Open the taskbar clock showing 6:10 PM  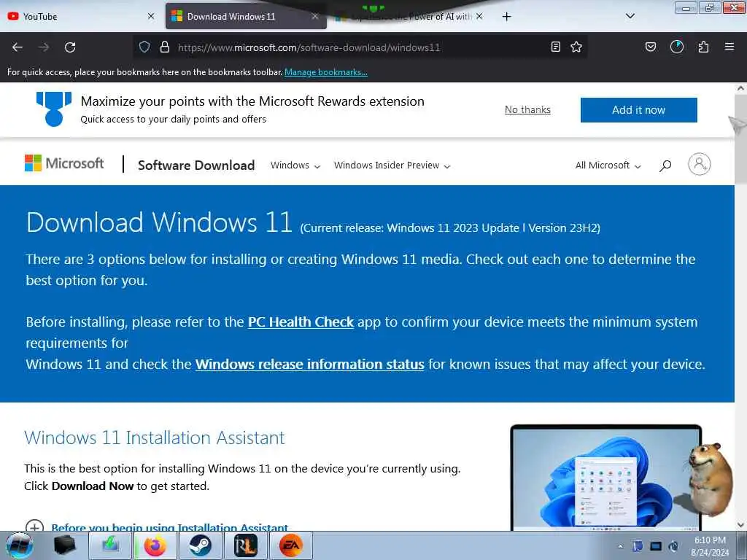click(710, 546)
